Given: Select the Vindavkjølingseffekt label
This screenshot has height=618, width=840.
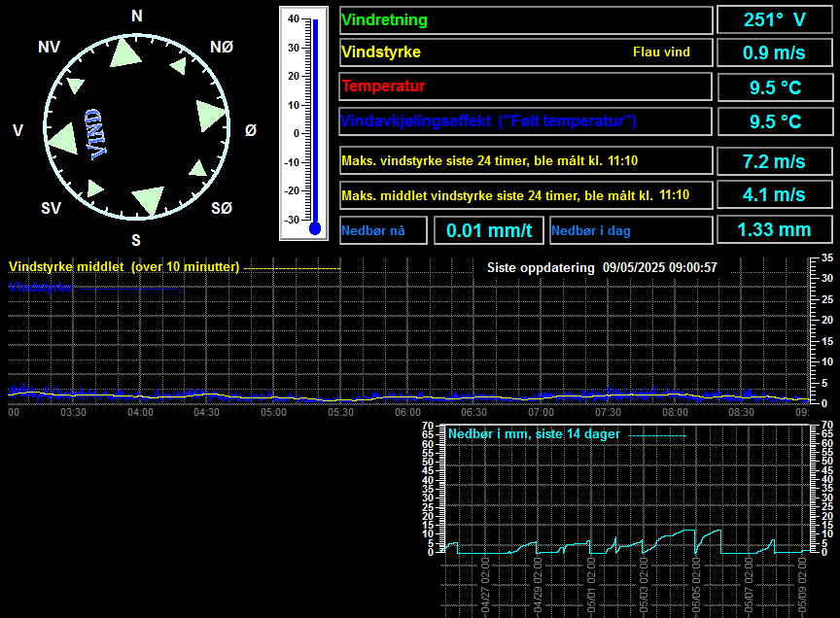Looking at the screenshot, I should pyautogui.click(x=489, y=121).
